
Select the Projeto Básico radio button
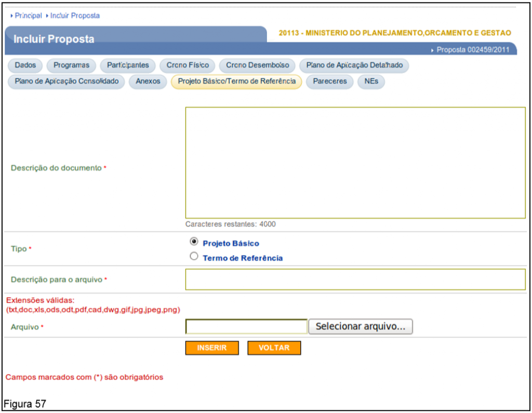coord(194,242)
